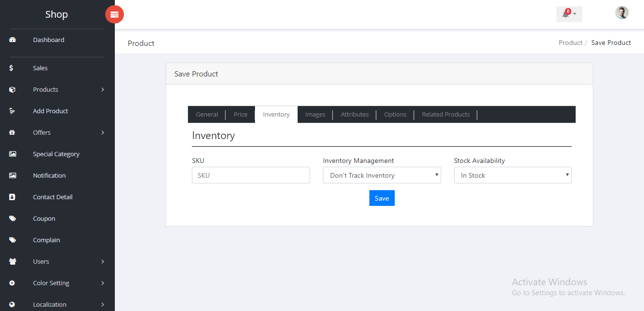Click the Offers gift icon

coord(12,133)
